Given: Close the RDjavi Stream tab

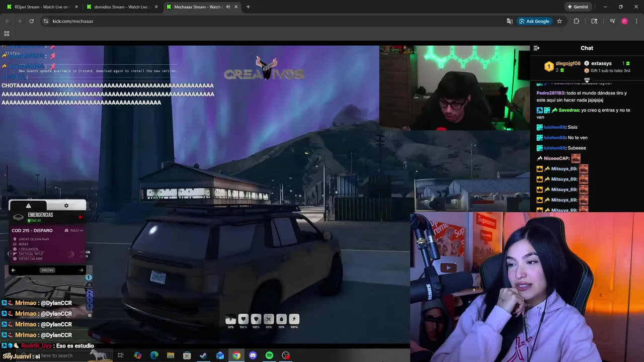Looking at the screenshot, I should [x=76, y=7].
